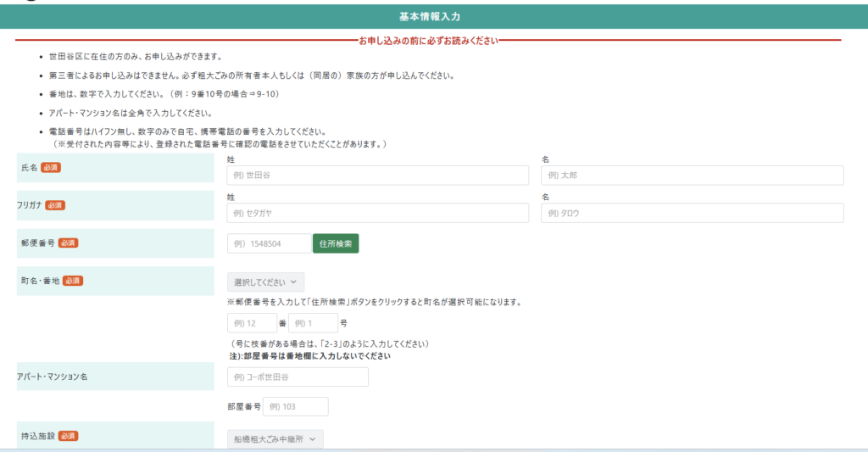Open the 選択してください town name dropdown
The image size is (868, 452).
(265, 282)
